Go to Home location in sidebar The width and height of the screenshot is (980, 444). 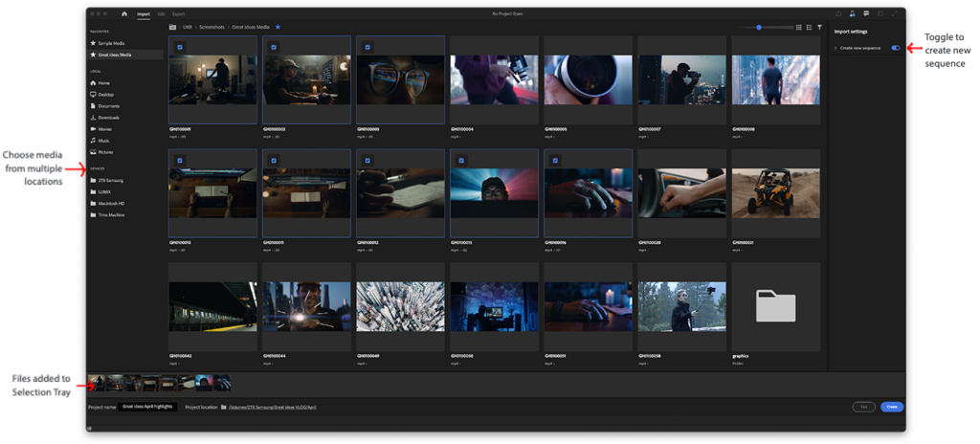(x=100, y=83)
